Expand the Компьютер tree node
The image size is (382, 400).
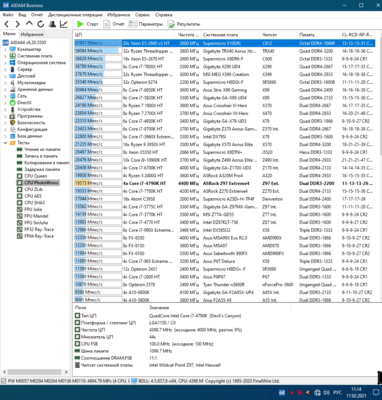pos(5,49)
